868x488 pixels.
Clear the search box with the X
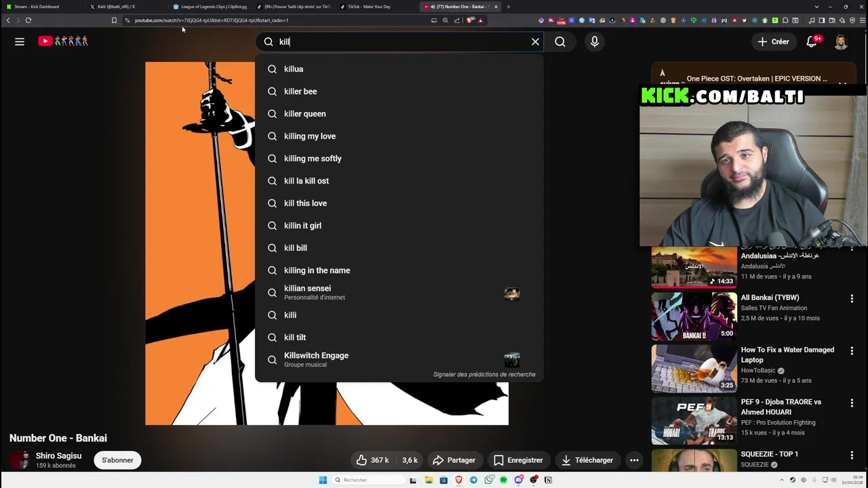(x=535, y=41)
